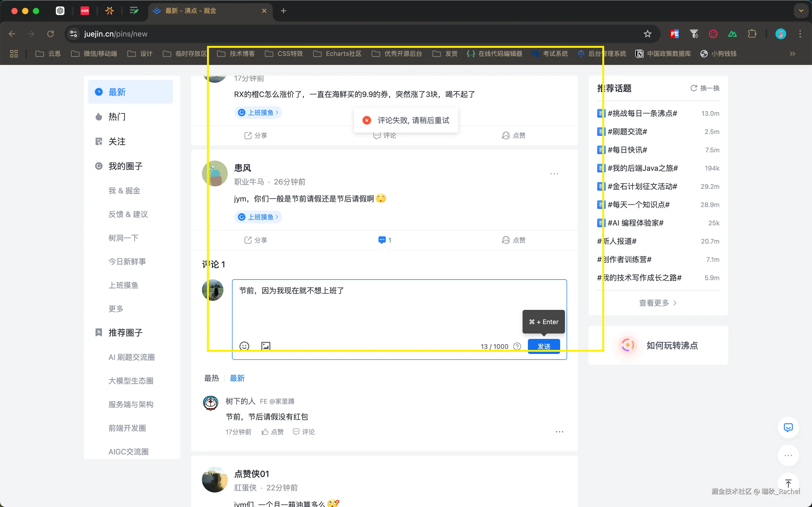812x507 pixels.
Task: Click 树下的人's avatar thumbnail
Action: pos(211,403)
